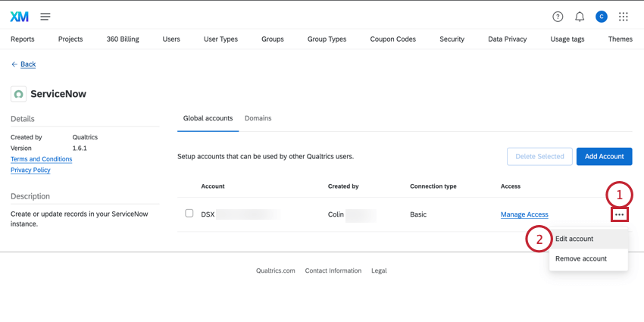This screenshot has height=322, width=644.
Task: Open the Security tab
Action: coord(452,39)
